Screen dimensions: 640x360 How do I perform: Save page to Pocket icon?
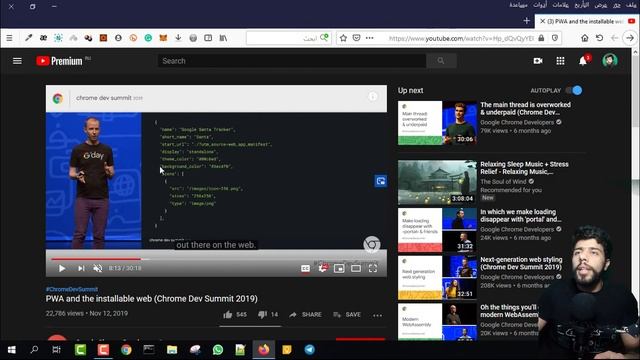click(x=356, y=38)
